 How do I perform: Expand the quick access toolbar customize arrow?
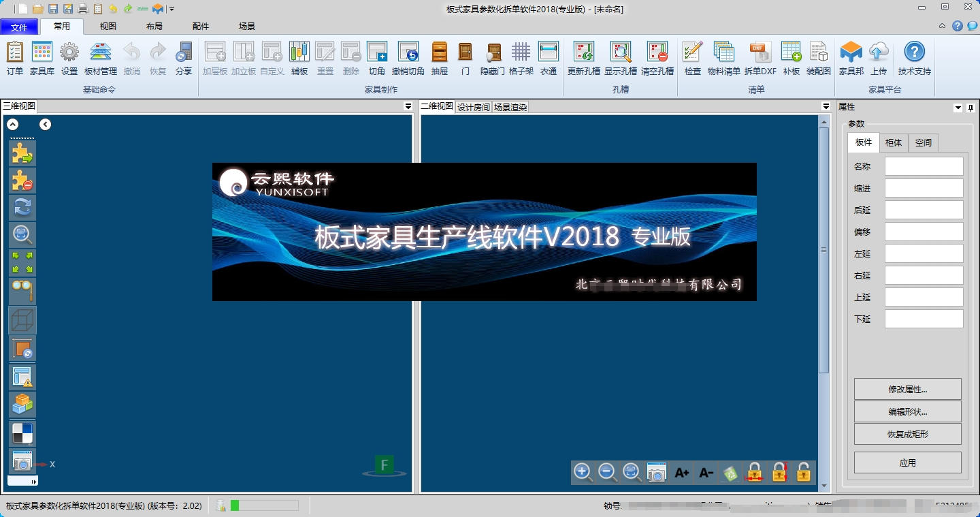point(171,9)
